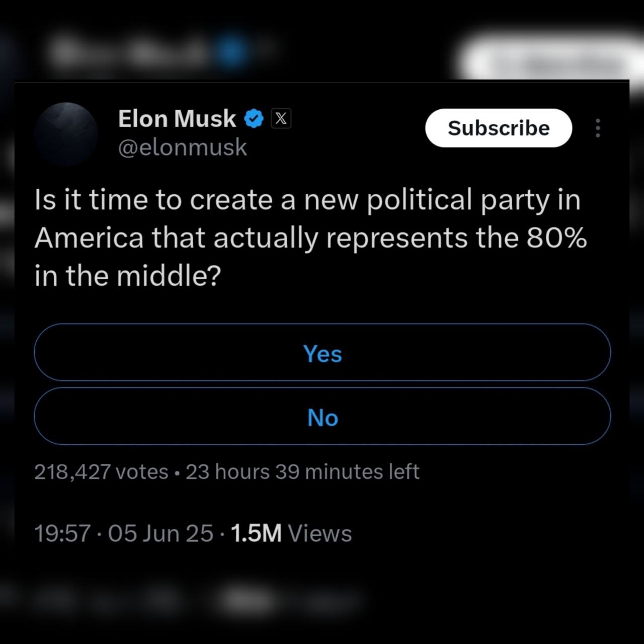This screenshot has height=644, width=644.
Task: Open the 1.5M Views count
Action: pos(291,533)
